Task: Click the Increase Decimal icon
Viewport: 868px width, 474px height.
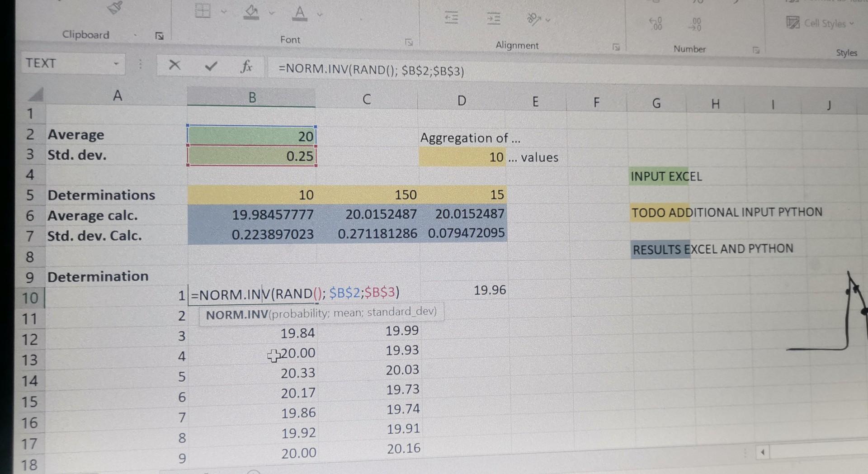Action: click(656, 24)
